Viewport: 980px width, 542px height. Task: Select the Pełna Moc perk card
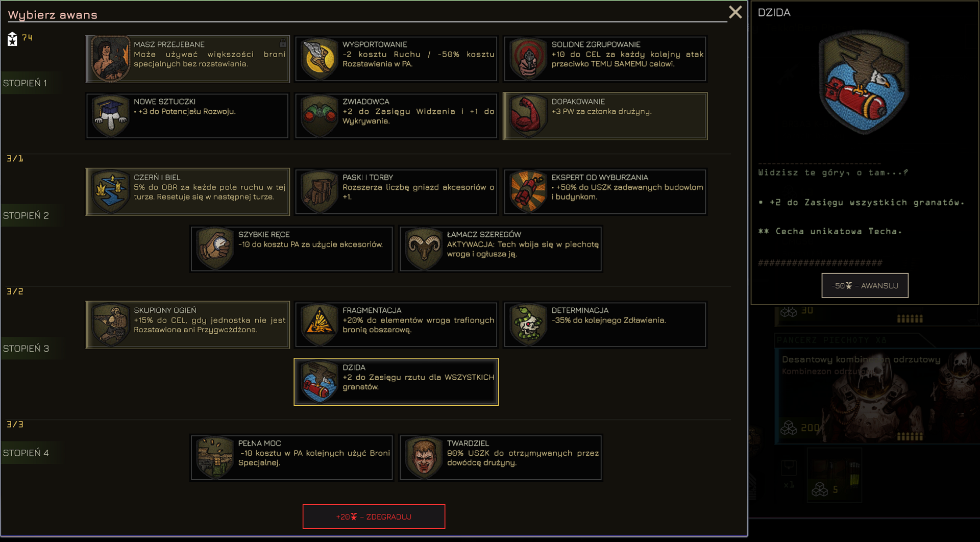[291, 458]
